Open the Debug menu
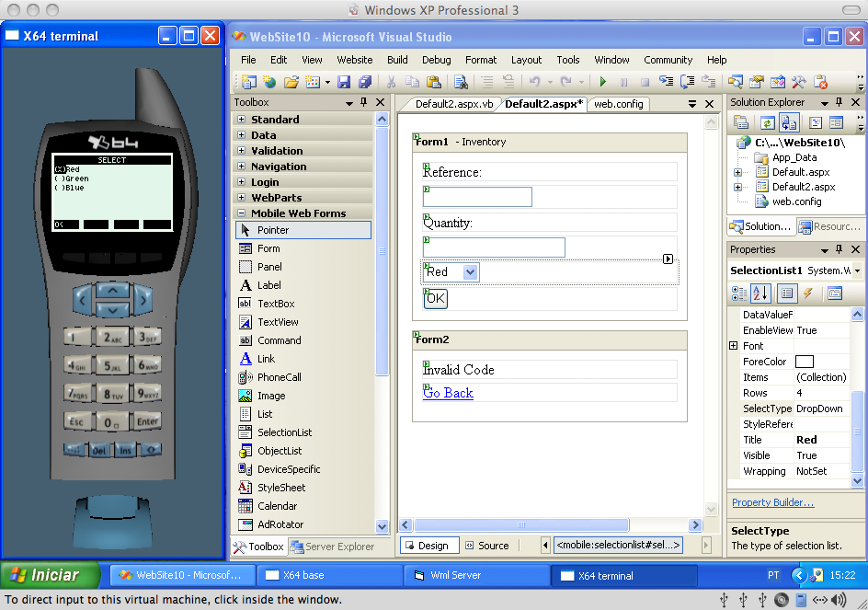The width and height of the screenshot is (868, 610). 436,60
